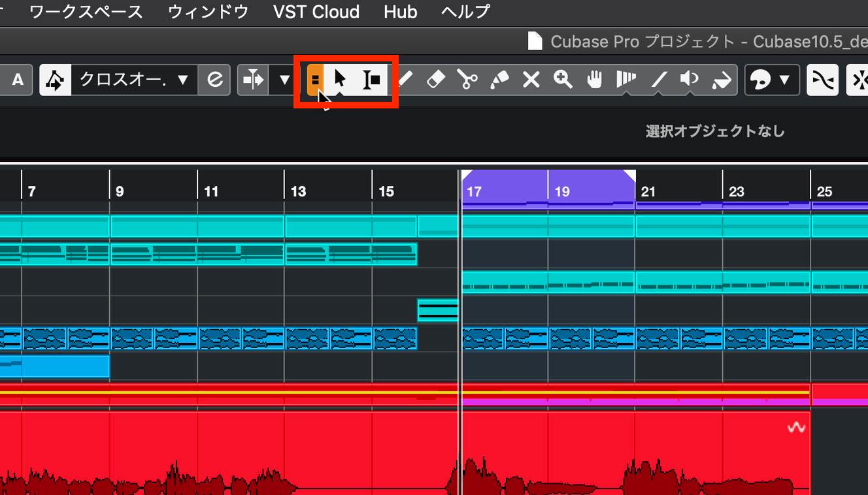Click bar 25 in the ruler
The image size is (868, 495).
click(x=825, y=191)
